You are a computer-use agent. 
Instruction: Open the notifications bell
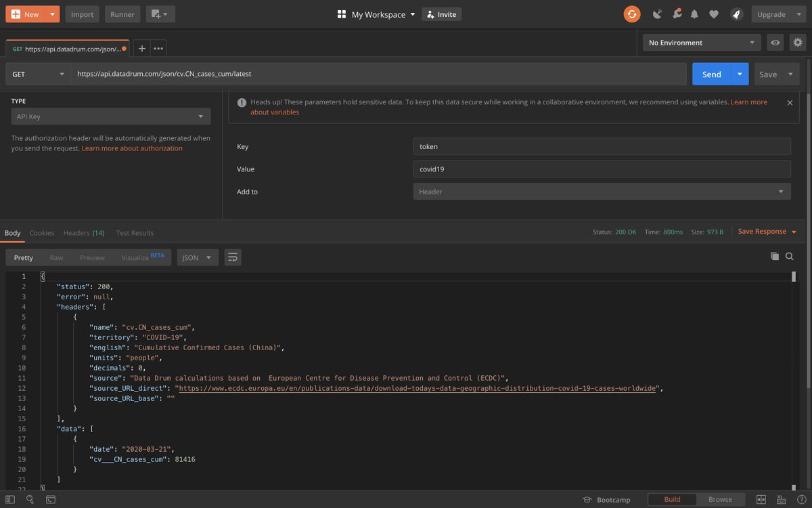694,14
